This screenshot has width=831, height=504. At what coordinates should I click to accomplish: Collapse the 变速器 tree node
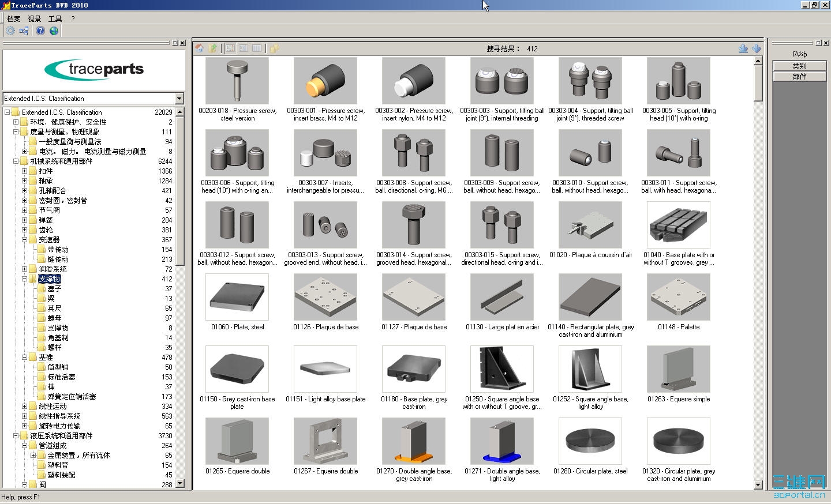24,240
